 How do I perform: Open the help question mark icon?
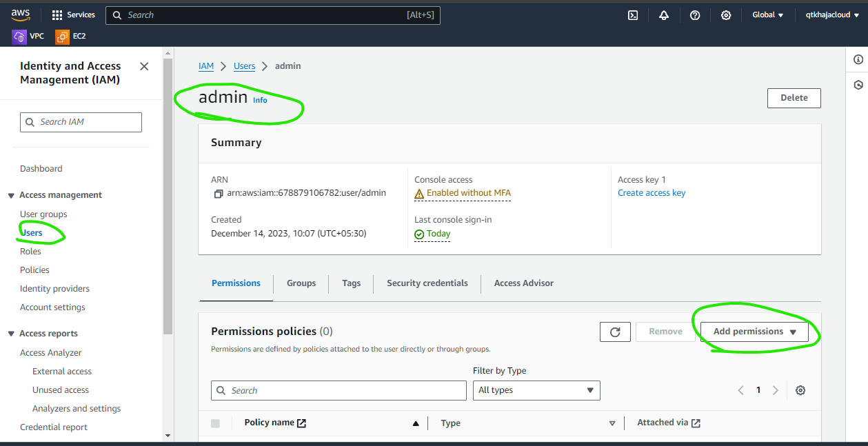point(695,15)
